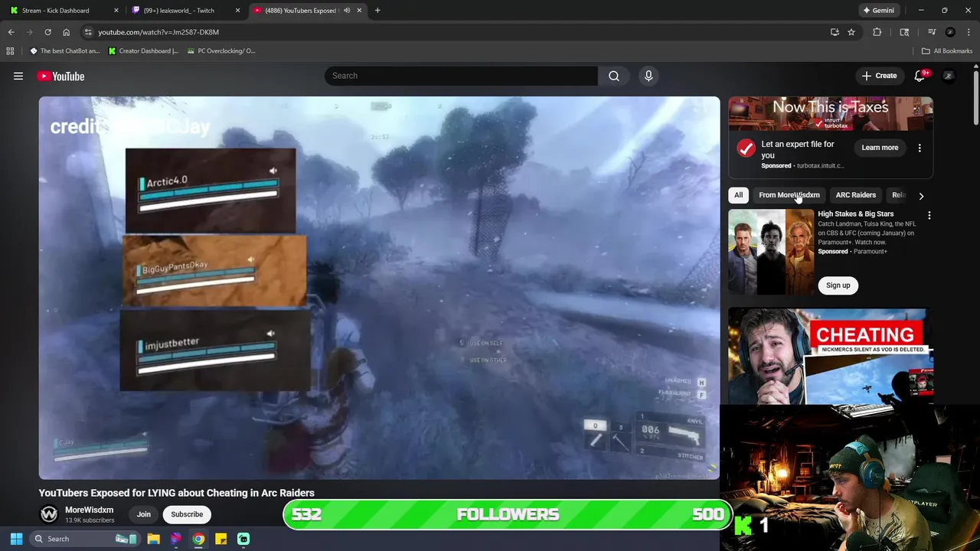Click the TurboTax banner image
980x551 pixels.
[x=830, y=114]
